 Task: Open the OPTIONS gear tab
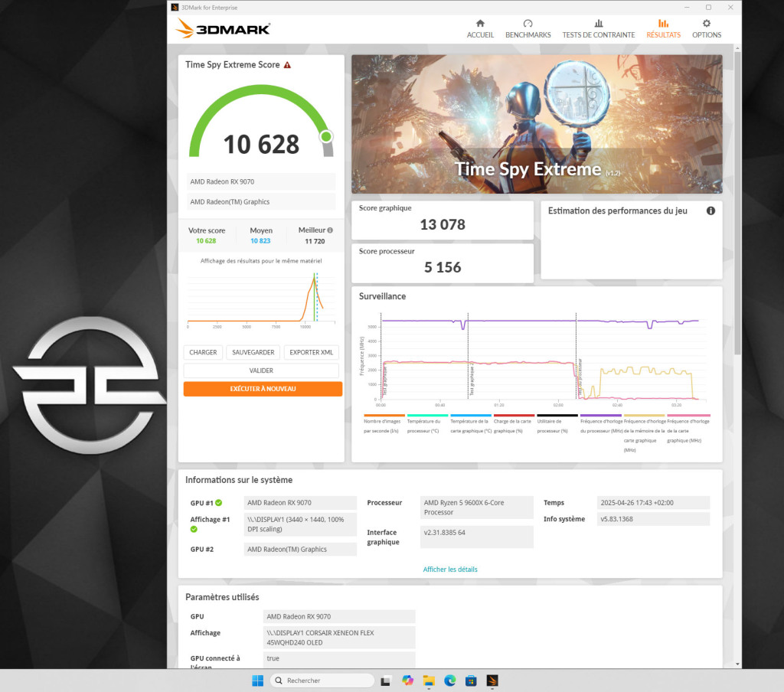click(707, 29)
